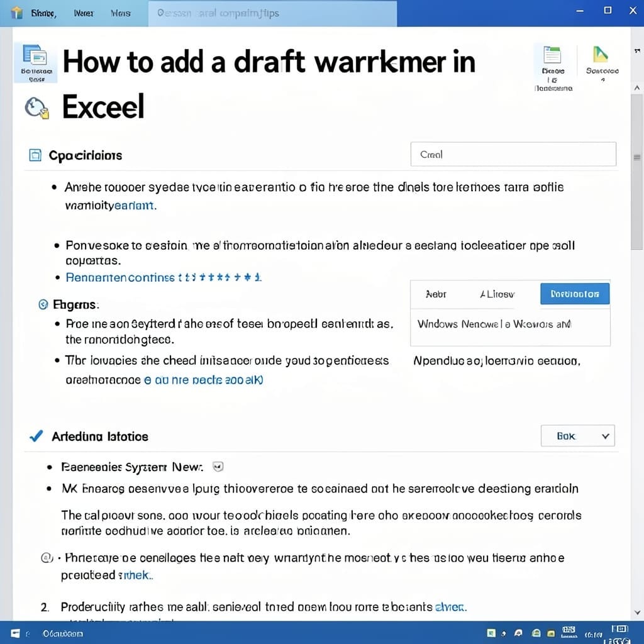Screen dimensions: 644x644
Task: Click the Artedina latotioe section heading
Action: click(100, 436)
